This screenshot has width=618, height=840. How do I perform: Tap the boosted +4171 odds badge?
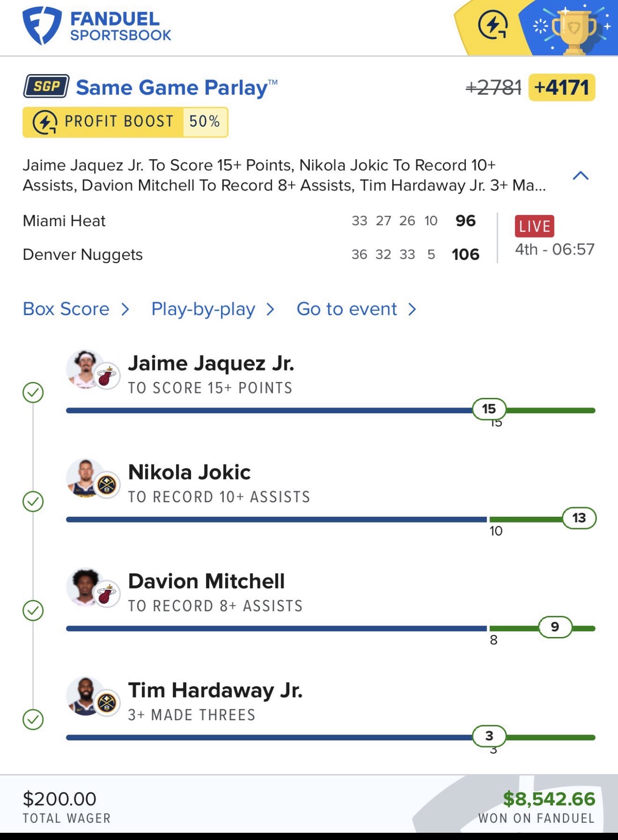562,88
